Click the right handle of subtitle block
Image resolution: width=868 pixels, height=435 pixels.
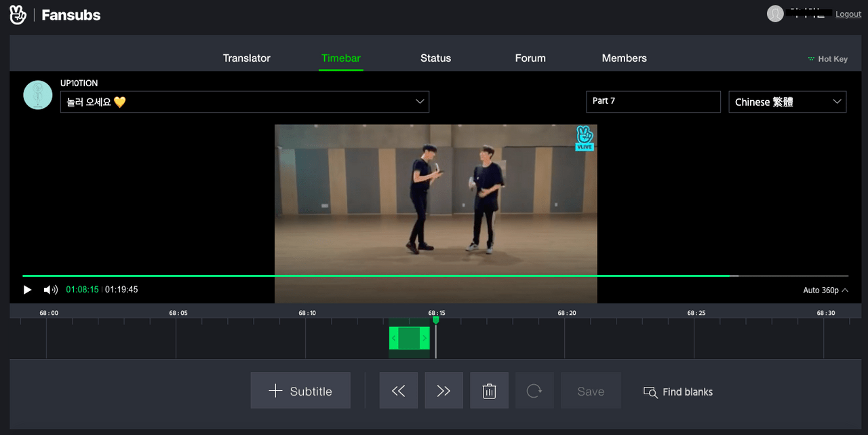[425, 338]
